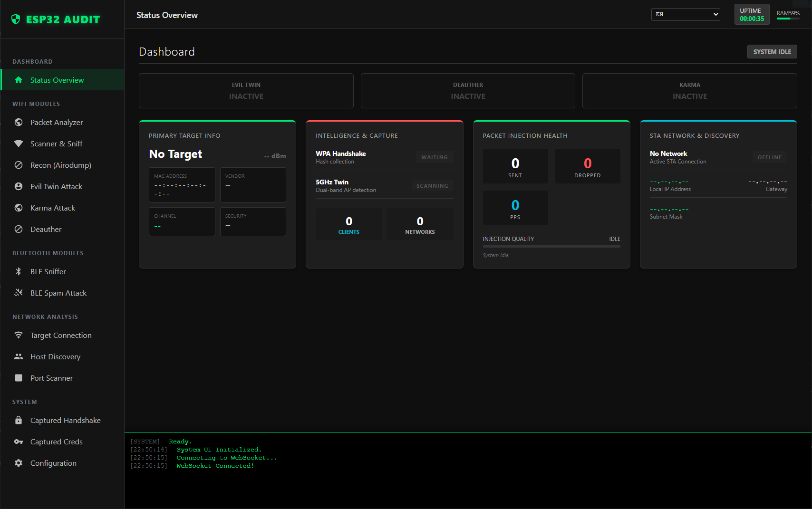This screenshot has width=812, height=509.
Task: Click 'System UI Initialized.' log line
Action: 219,450
